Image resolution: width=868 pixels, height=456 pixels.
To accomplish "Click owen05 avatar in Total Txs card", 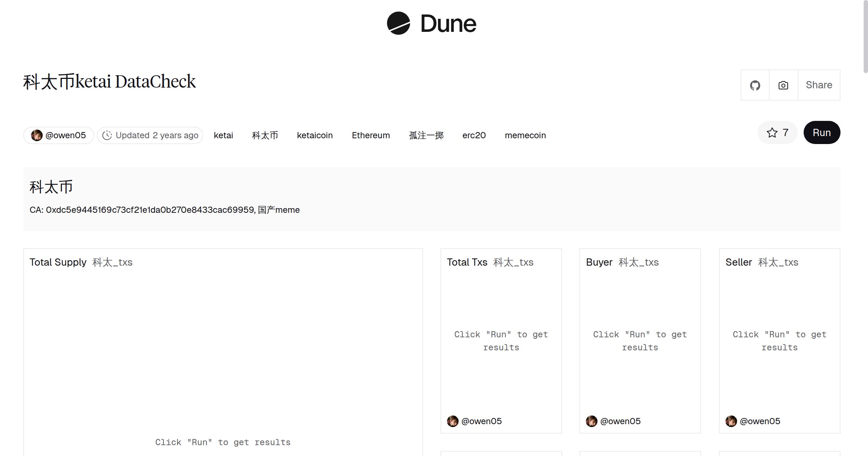I will coord(452,421).
